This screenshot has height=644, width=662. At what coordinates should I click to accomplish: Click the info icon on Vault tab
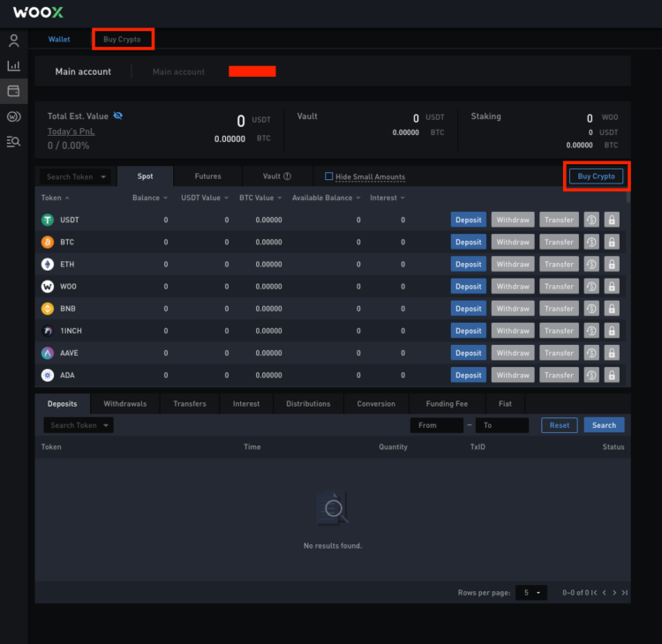287,176
